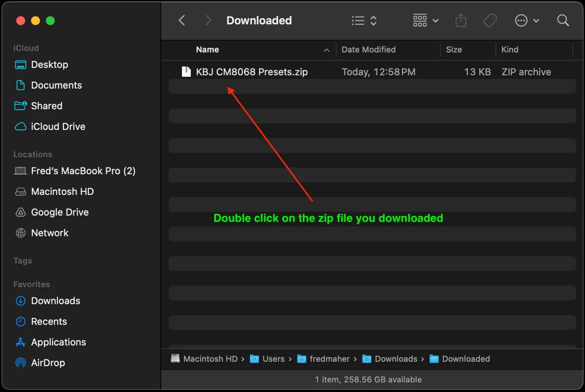Open Desktop in the sidebar
The height and width of the screenshot is (392, 585).
[x=49, y=65]
